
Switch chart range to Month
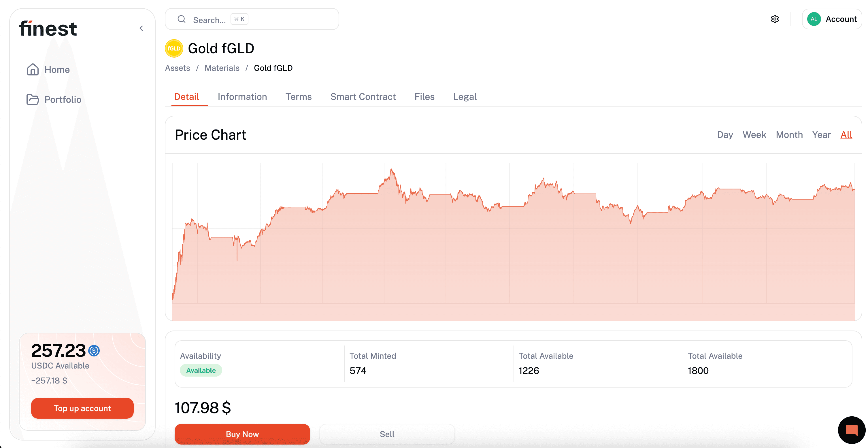pyautogui.click(x=789, y=135)
